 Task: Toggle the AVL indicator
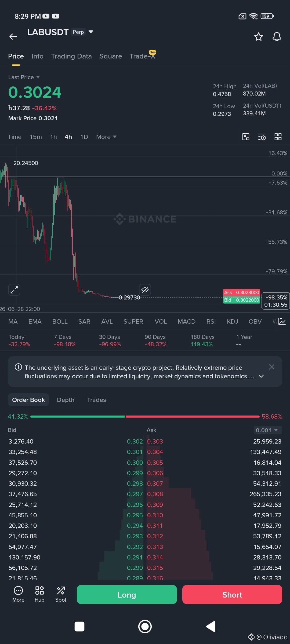pos(107,321)
